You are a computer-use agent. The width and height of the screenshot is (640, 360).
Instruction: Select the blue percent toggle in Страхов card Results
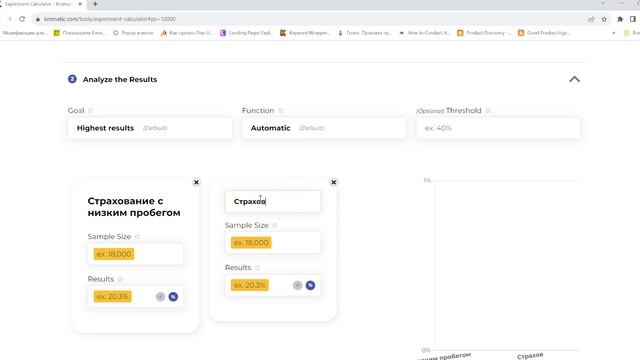pos(310,285)
